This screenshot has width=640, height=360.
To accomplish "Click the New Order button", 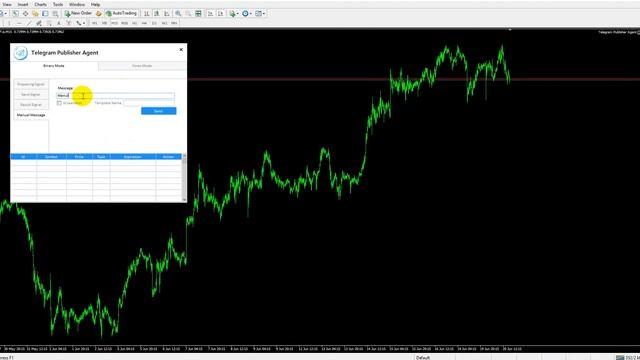I will [78, 13].
